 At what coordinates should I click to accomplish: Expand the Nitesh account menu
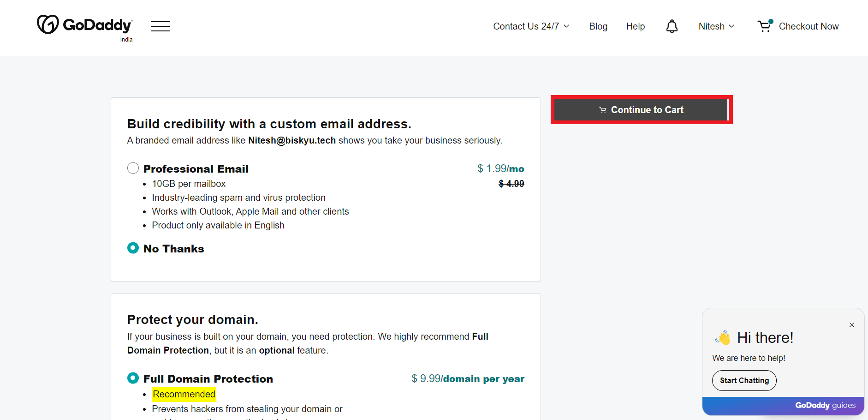[x=716, y=26]
